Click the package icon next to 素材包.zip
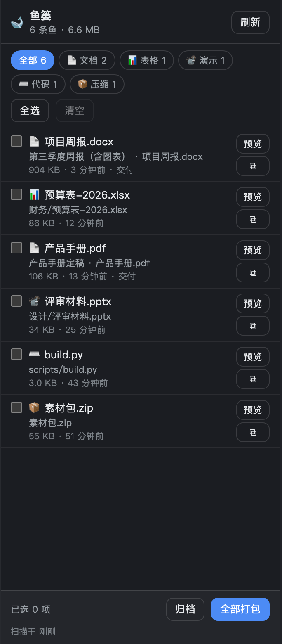This screenshot has width=282, height=644. click(x=34, y=408)
